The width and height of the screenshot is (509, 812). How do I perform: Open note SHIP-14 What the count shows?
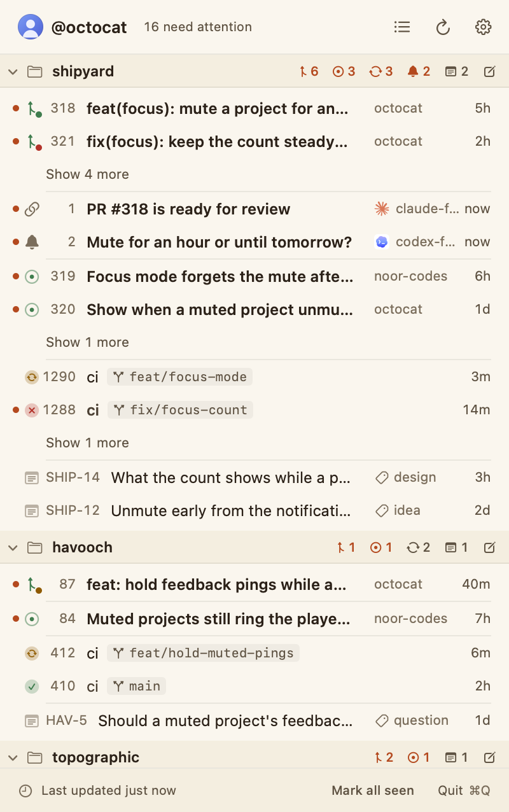click(x=254, y=477)
